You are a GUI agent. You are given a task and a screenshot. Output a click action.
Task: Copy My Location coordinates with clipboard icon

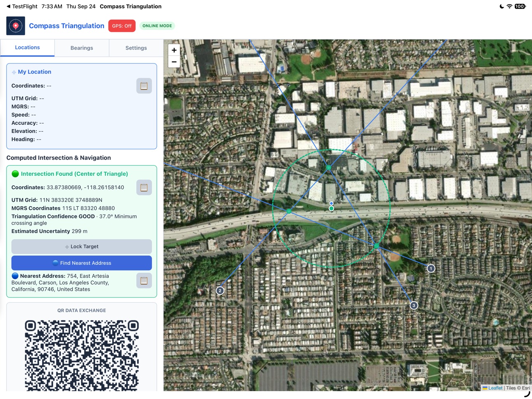pyautogui.click(x=144, y=86)
